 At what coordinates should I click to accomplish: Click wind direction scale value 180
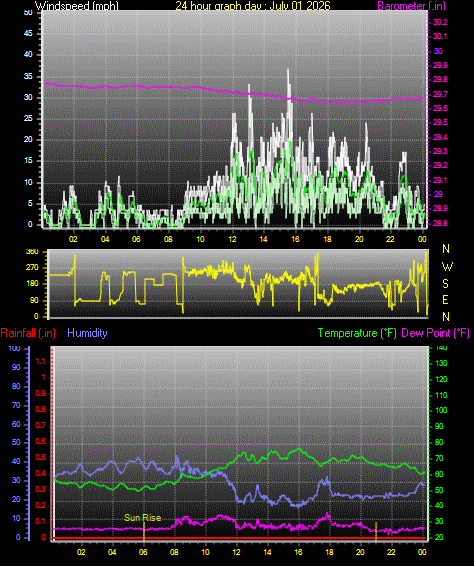pyautogui.click(x=32, y=284)
